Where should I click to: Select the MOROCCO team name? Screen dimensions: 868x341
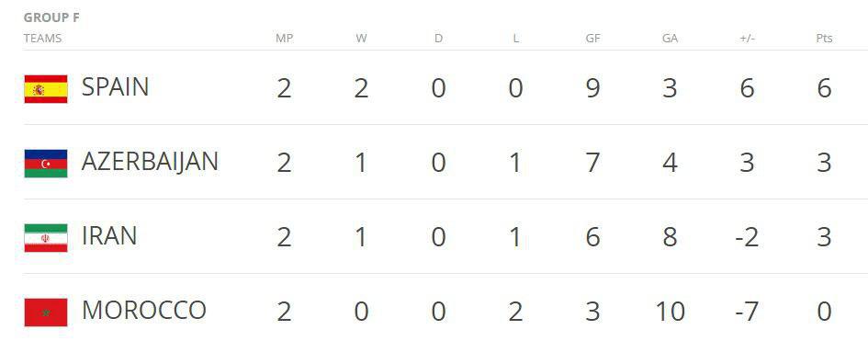pyautogui.click(x=144, y=310)
